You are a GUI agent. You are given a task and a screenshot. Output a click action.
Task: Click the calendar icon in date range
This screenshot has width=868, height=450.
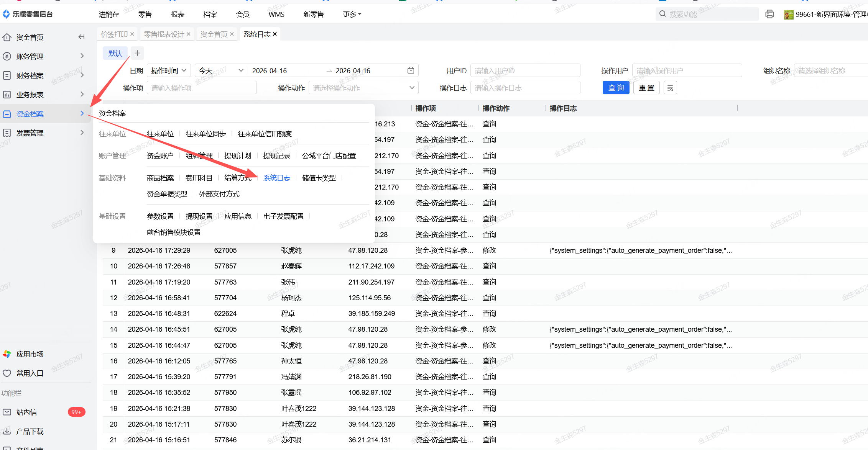point(411,70)
